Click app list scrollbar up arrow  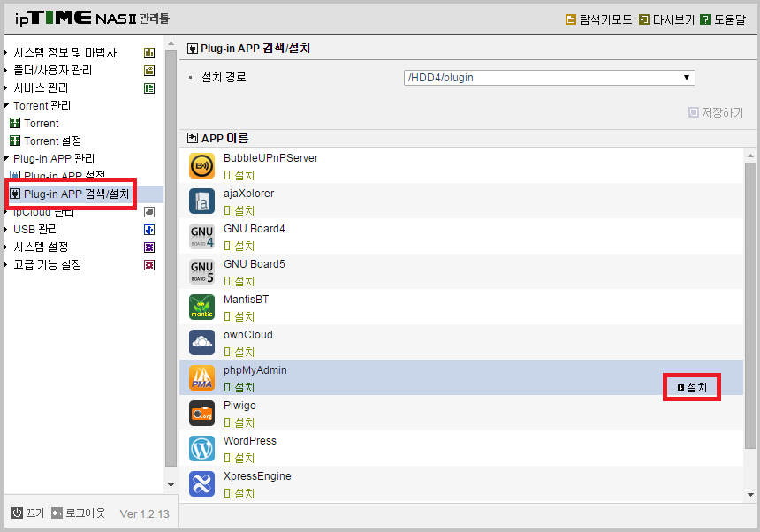751,156
